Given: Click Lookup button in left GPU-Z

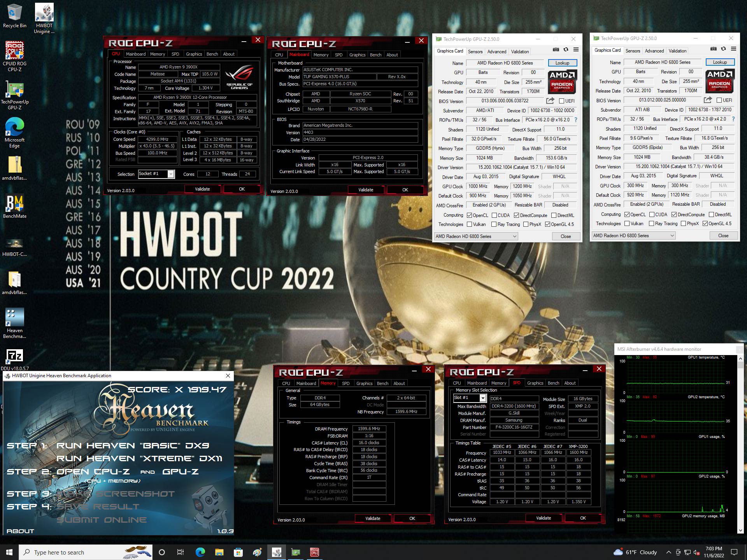Looking at the screenshot, I should [x=562, y=63].
